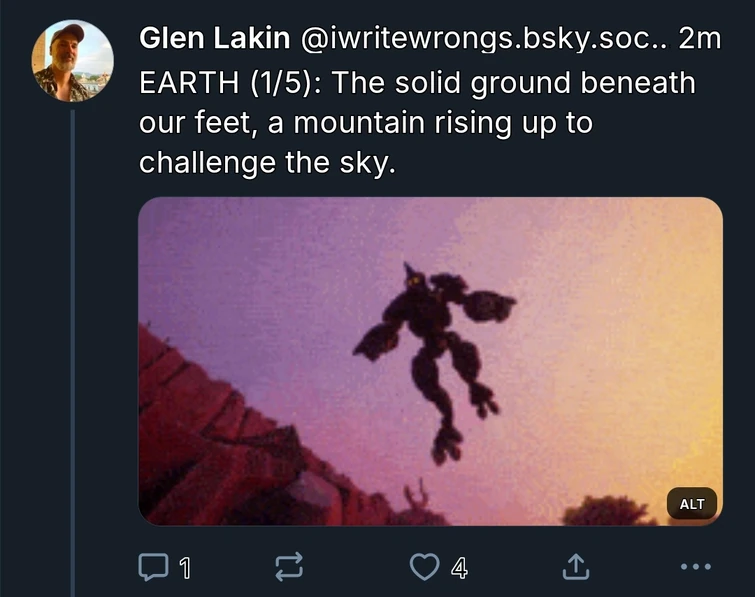Click the like count number 4
This screenshot has width=755, height=597.
click(x=458, y=569)
